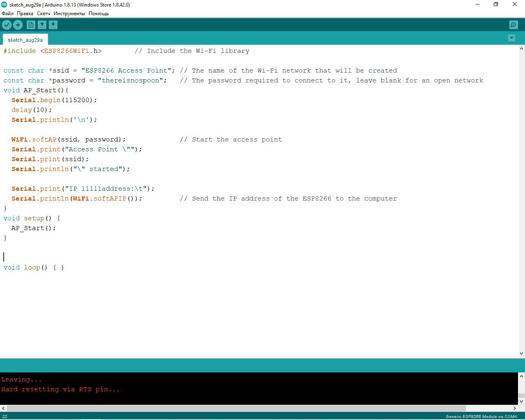Viewport: 525px width, 420px height.
Task: Click the AP_Start(); call inside setup
Action: tap(34, 228)
